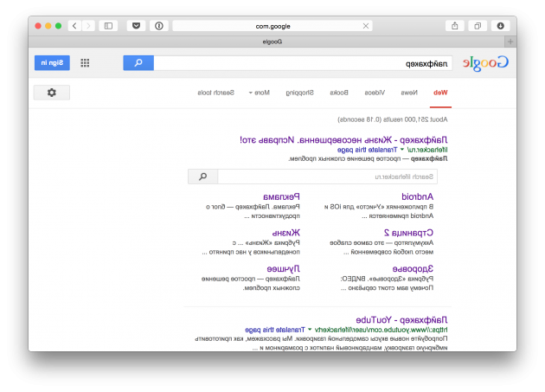Open the Android sitelink
545x392 pixels.
(417, 196)
